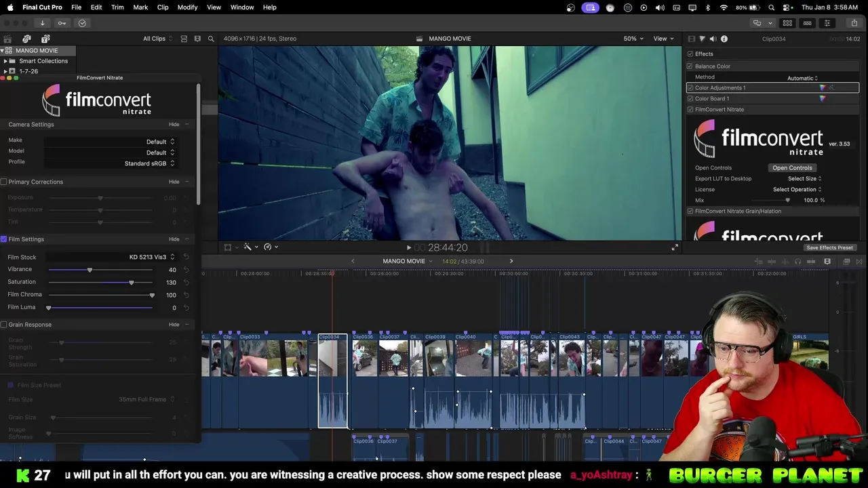The height and width of the screenshot is (488, 868).
Task: Reset the Vibrance value arrow
Action: [186, 270]
